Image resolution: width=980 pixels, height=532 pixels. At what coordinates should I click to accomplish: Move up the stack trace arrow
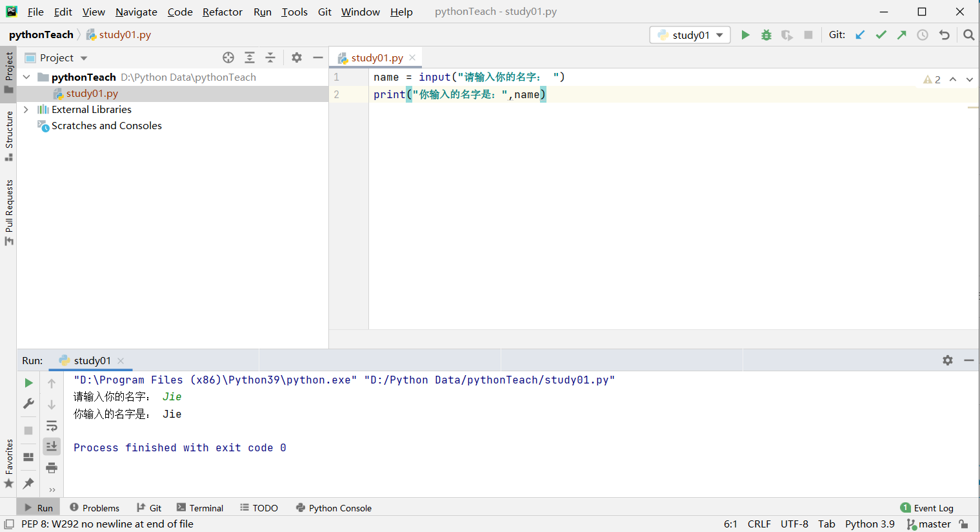52,384
